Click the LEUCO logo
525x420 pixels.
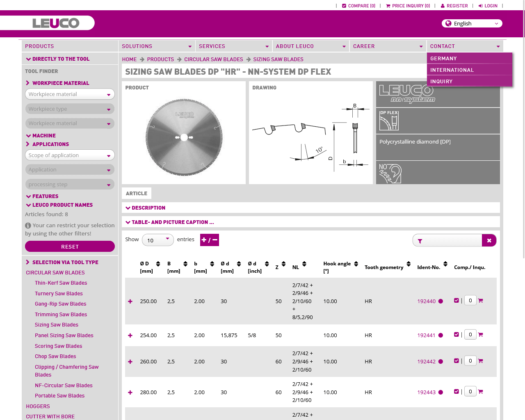click(x=56, y=23)
